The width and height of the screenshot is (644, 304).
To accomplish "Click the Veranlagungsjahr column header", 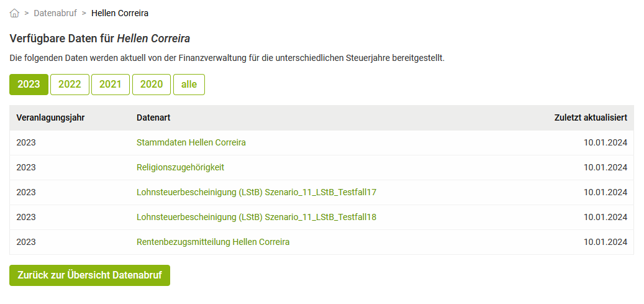I will click(x=50, y=117).
